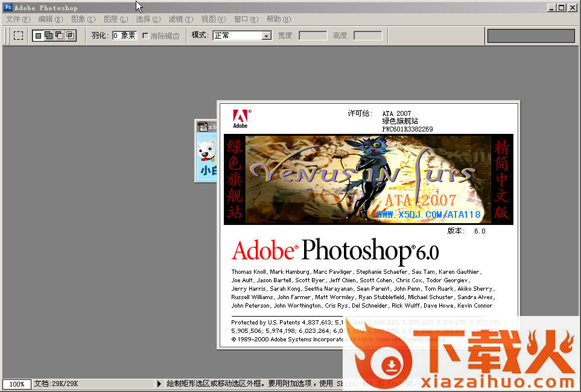This screenshot has width=581, height=392.
Task: Open the 编辑(E) menu
Action: (51, 19)
